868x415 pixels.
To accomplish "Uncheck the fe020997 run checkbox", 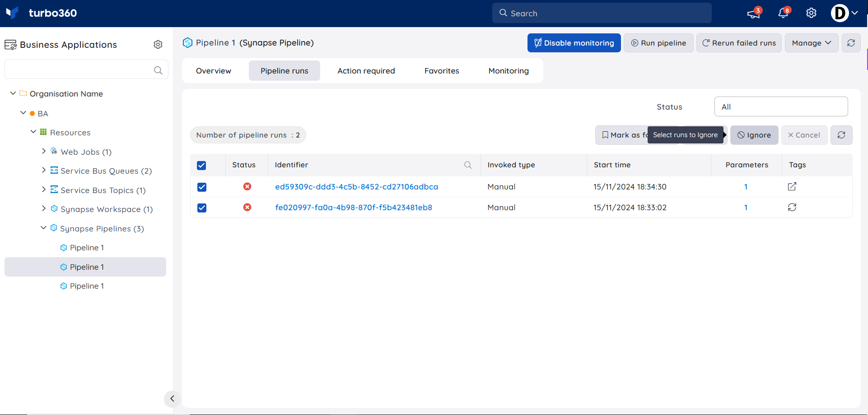I will (201, 207).
